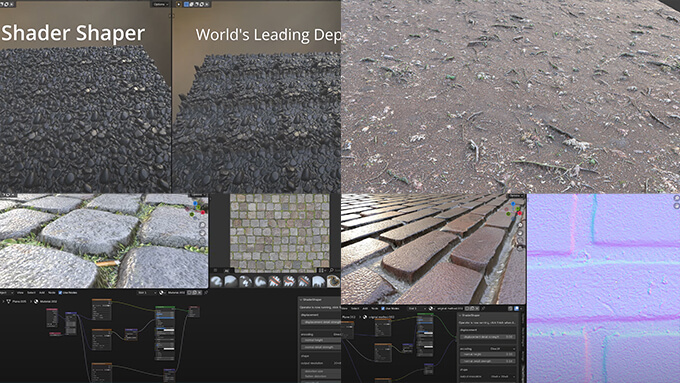Click first grey matcap sphere thumbnail in strip
The image size is (680, 383).
216,282
